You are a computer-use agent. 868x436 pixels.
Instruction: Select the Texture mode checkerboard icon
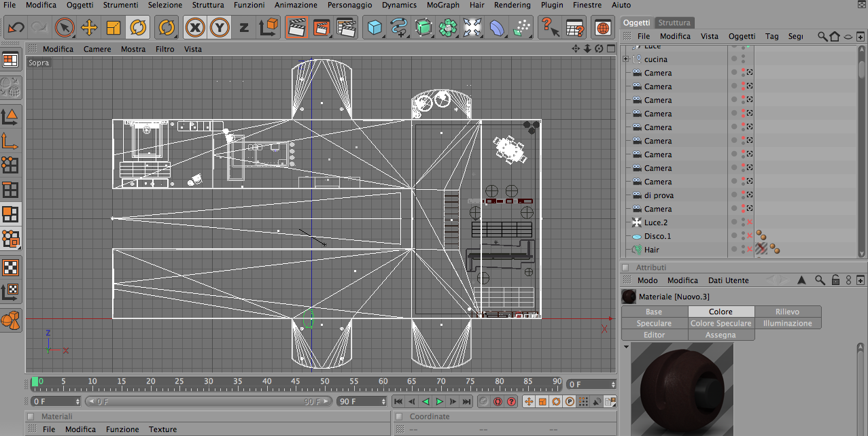pos(10,267)
